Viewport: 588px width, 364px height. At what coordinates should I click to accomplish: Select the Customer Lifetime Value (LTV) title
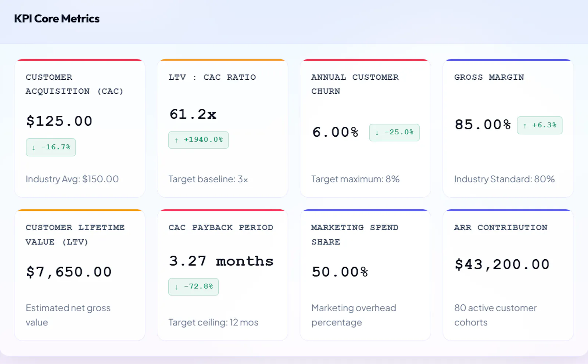pyautogui.click(x=75, y=235)
